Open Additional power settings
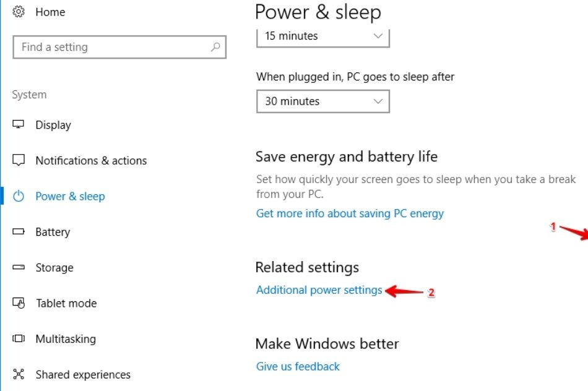The width and height of the screenshot is (588, 391). coord(319,290)
